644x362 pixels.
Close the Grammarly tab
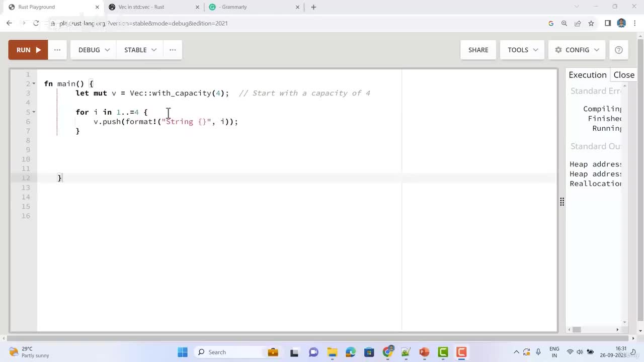pos(297,7)
